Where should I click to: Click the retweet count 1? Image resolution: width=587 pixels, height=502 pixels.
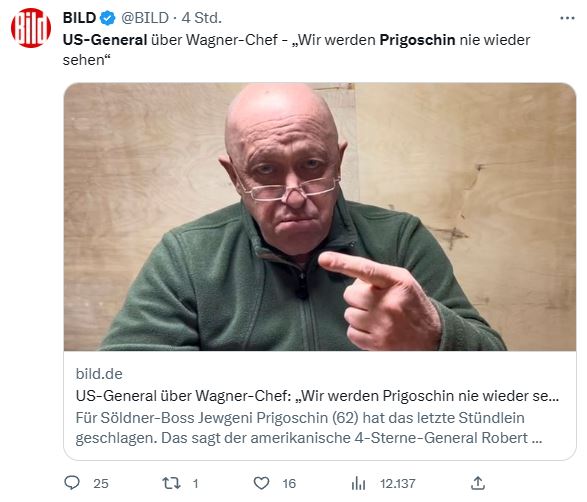pyautogui.click(x=195, y=483)
